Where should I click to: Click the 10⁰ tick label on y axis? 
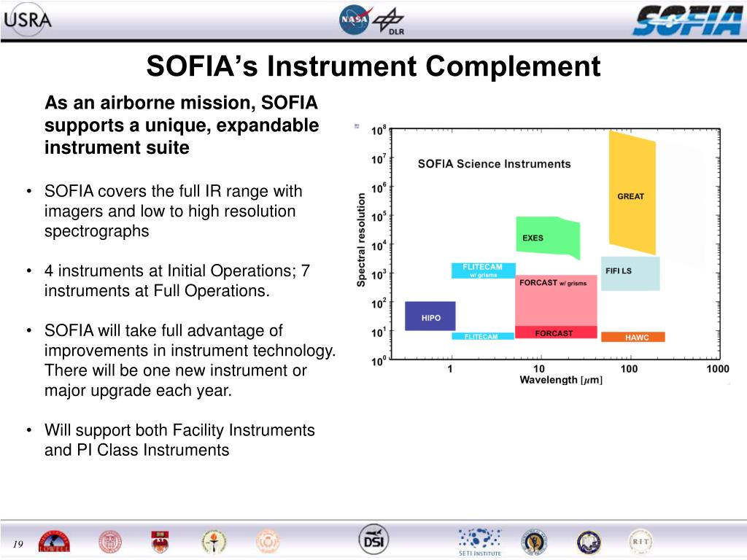pyautogui.click(x=379, y=362)
